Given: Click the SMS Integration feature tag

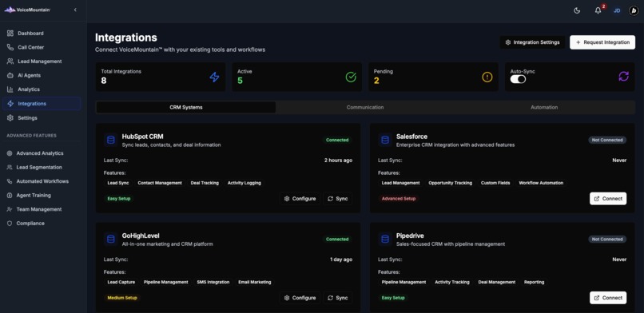Looking at the screenshot, I should click(x=213, y=282).
